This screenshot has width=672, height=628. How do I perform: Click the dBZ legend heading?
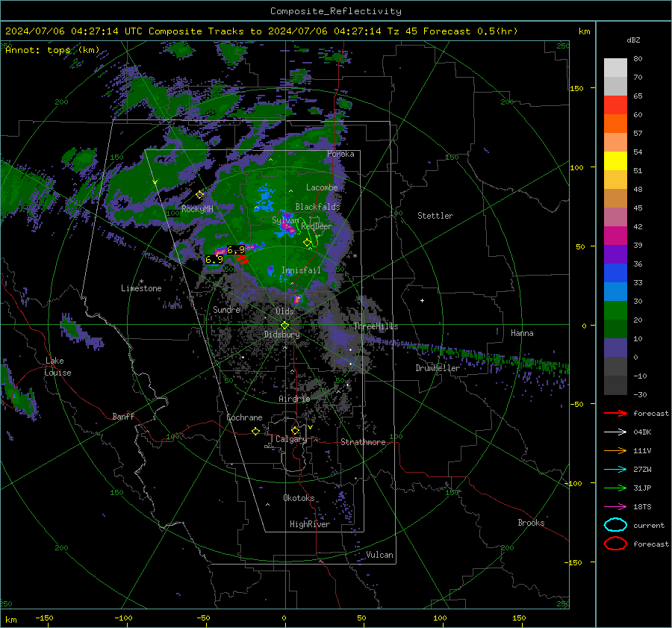point(633,40)
